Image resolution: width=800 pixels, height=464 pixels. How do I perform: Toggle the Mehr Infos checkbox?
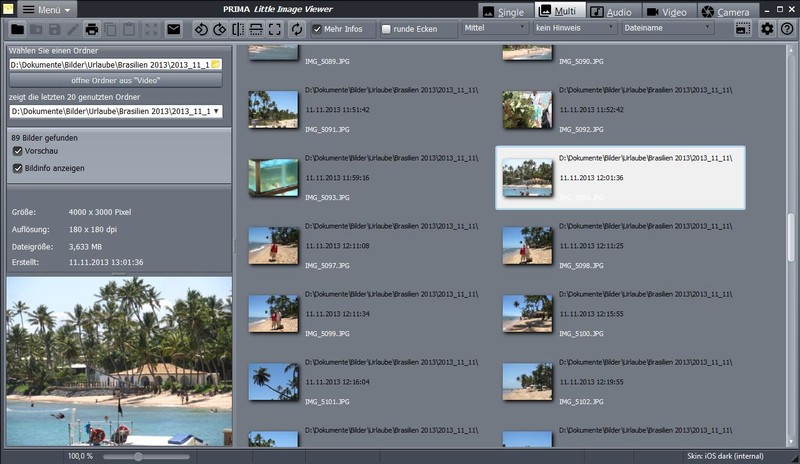[317, 29]
